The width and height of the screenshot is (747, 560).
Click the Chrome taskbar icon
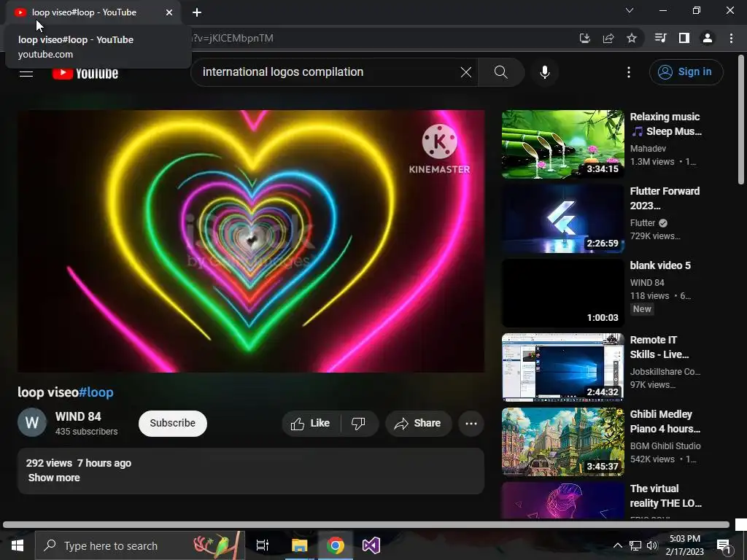pos(336,545)
